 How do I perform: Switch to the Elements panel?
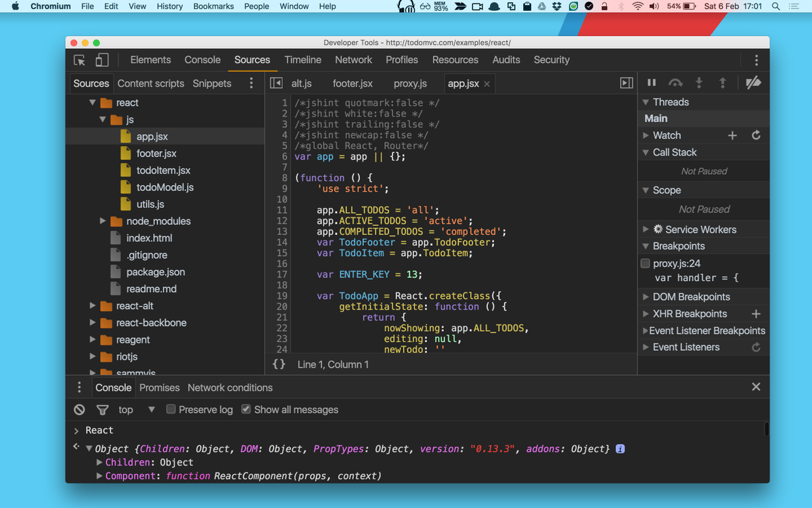(x=150, y=60)
